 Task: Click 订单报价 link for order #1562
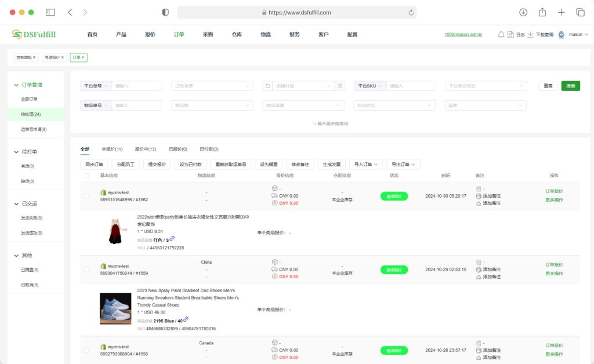(x=554, y=191)
